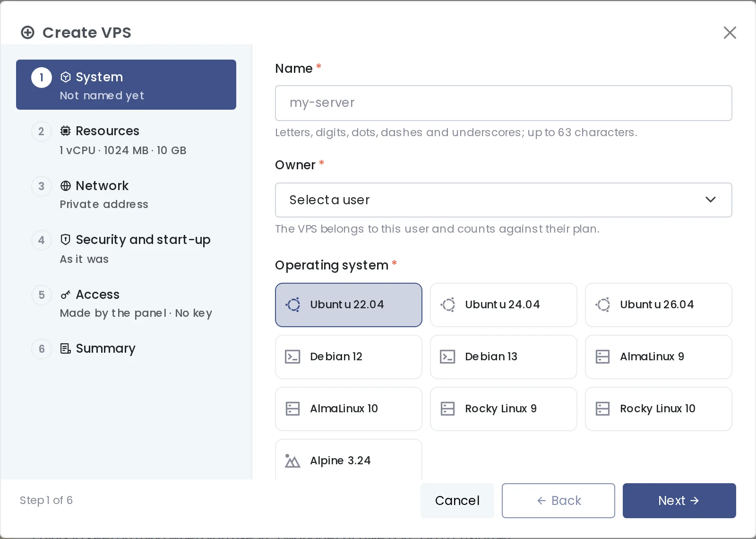This screenshot has width=756, height=539.
Task: Click the step number 4 badge
Action: (x=42, y=240)
